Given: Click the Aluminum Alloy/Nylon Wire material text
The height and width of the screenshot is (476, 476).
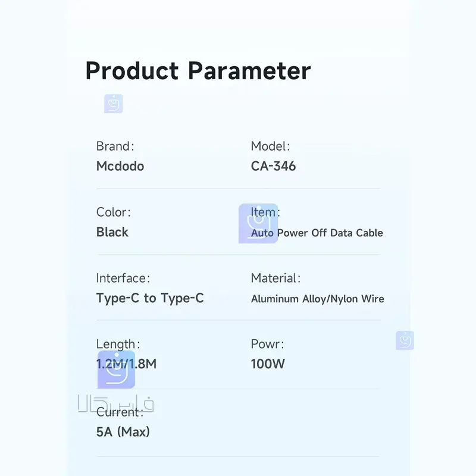Looking at the screenshot, I should tap(317, 299).
